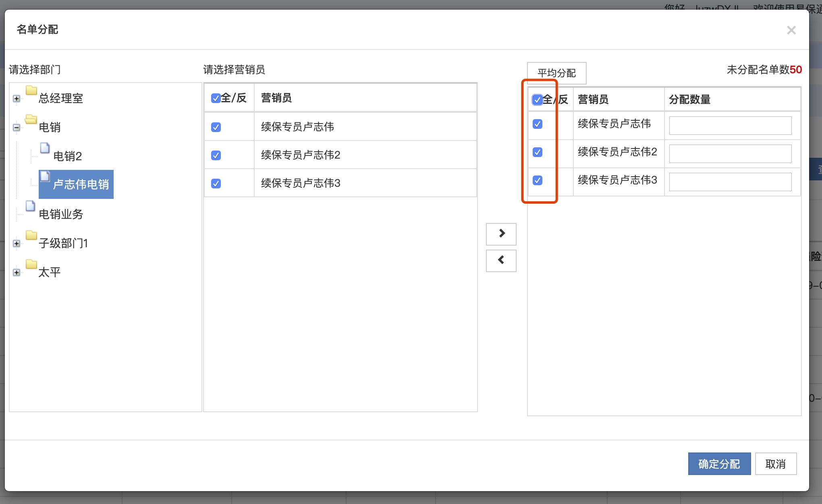Collapse the 电销 tree node
This screenshot has height=504, width=822.
[x=17, y=128]
